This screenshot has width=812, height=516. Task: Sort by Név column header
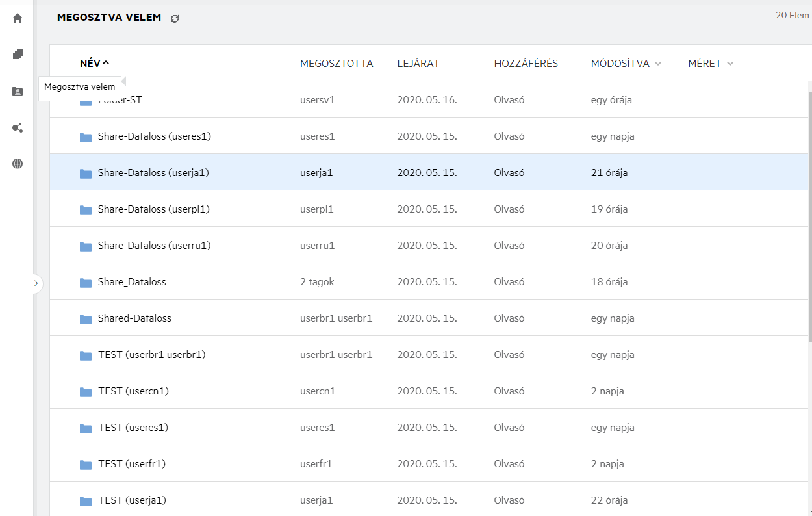(90, 64)
